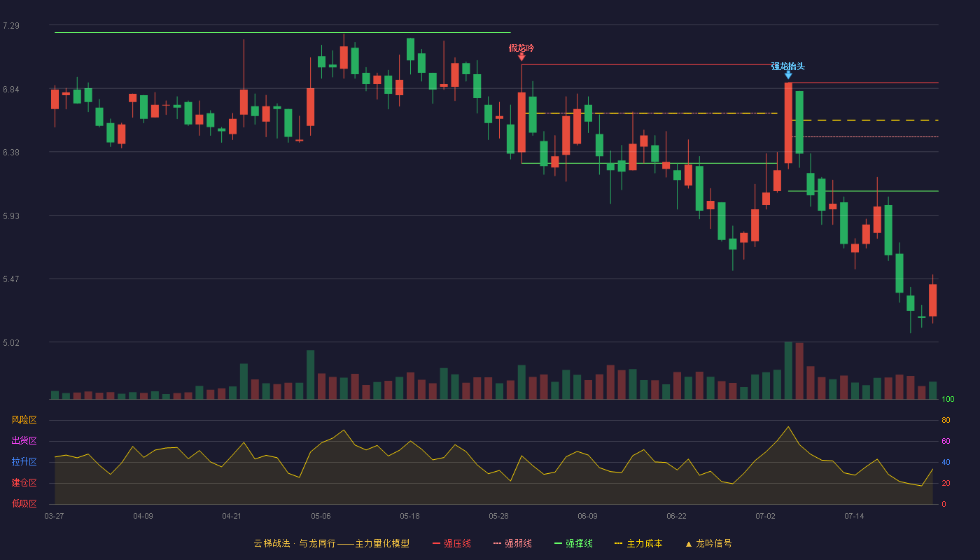Click the dotted icon beside 强弱线

(498, 544)
